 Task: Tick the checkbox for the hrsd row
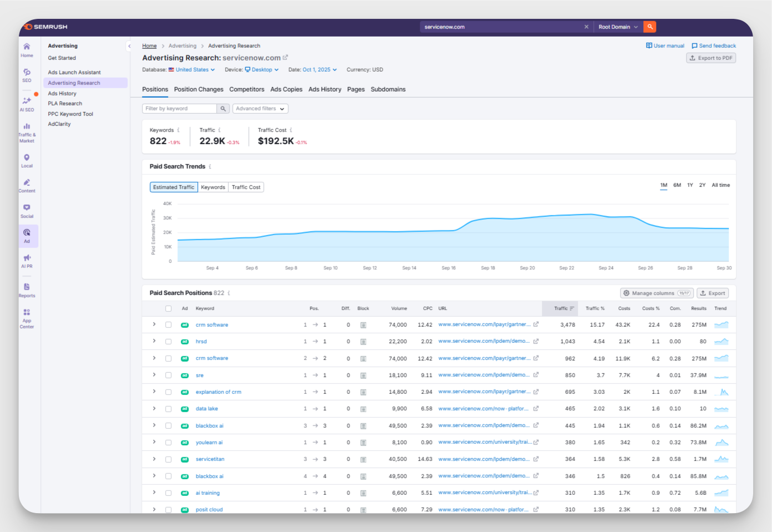pyautogui.click(x=168, y=342)
